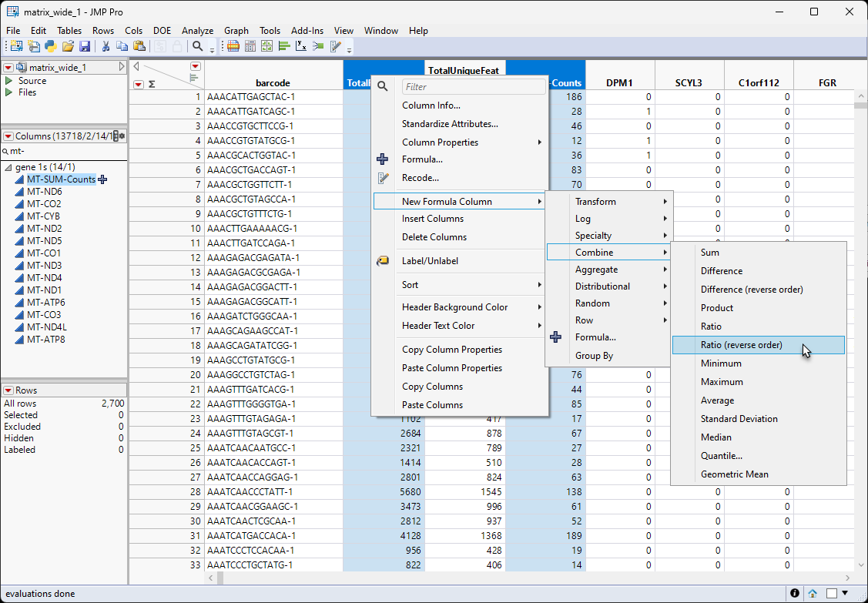Open the Columns panel red triangle menu
The image size is (868, 603).
coord(8,136)
